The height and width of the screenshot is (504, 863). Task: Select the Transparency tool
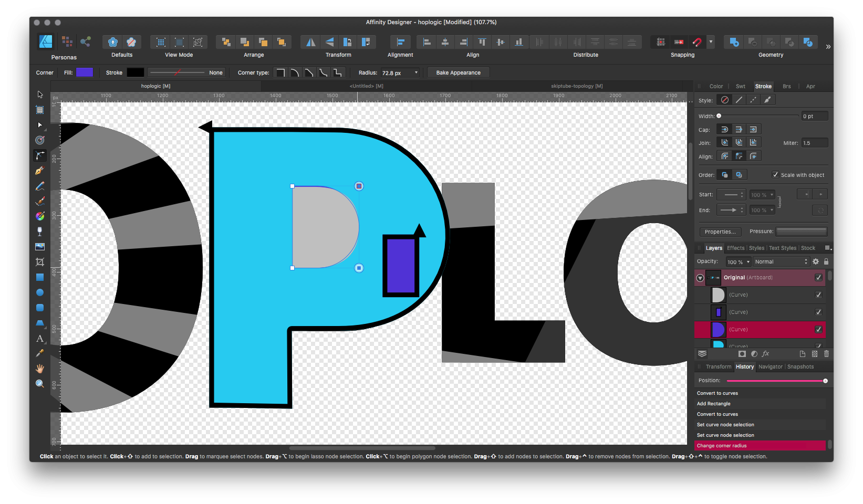click(40, 232)
